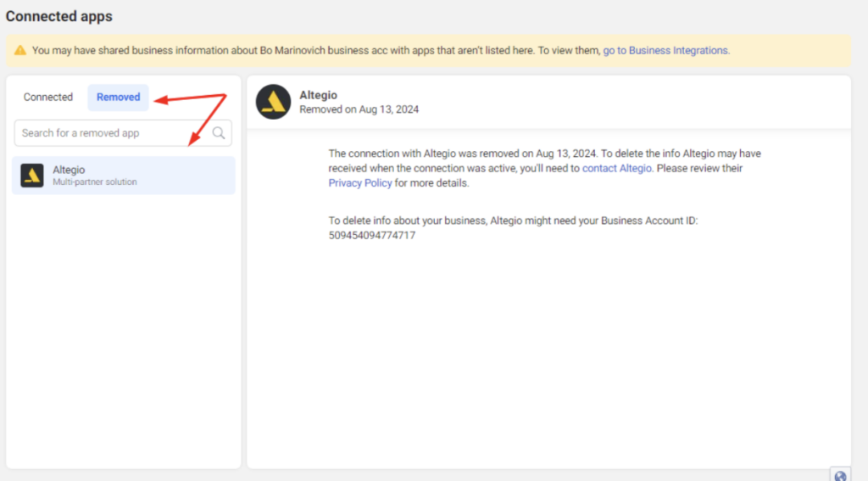Image resolution: width=868 pixels, height=481 pixels.
Task: Click the Altegio title in the details header
Action: 319,95
